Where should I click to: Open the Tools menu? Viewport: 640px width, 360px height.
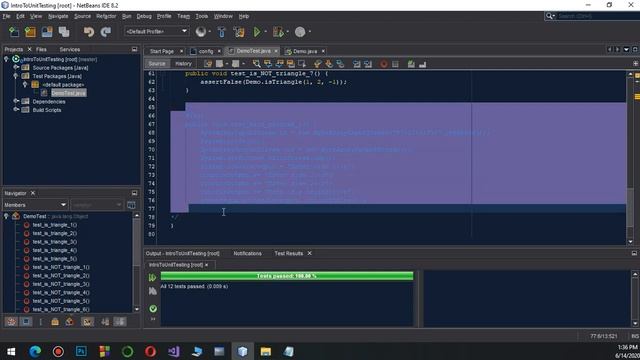(202, 16)
